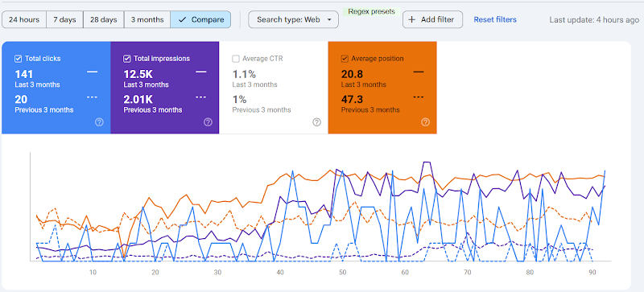Click dashed line legend on Total impressions card
The height and width of the screenshot is (292, 644).
[200, 97]
